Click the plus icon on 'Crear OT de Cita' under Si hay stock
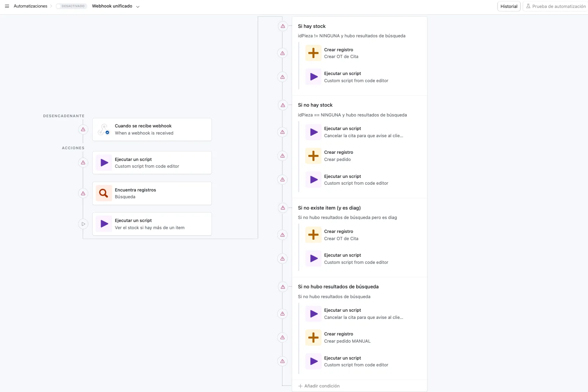 pos(313,53)
